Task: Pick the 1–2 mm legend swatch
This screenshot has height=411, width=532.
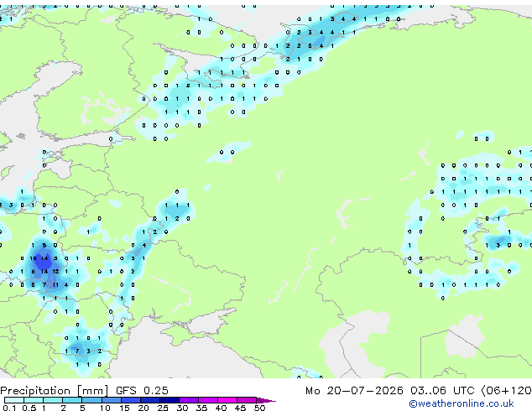Action: pos(53,400)
